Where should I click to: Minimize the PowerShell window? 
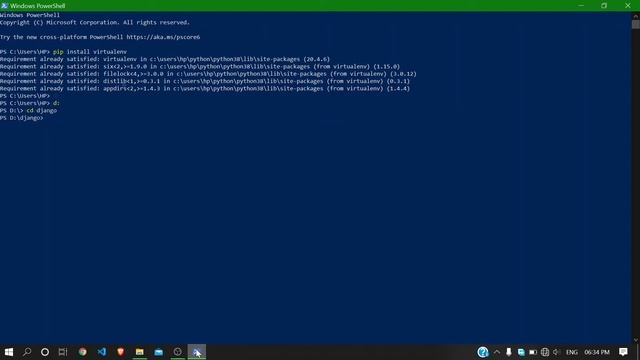point(581,6)
